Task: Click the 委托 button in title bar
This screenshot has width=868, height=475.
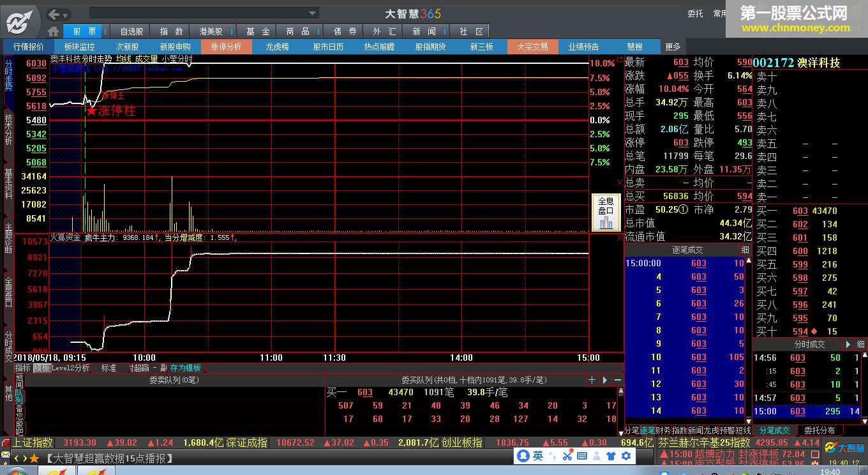Action: tap(695, 13)
